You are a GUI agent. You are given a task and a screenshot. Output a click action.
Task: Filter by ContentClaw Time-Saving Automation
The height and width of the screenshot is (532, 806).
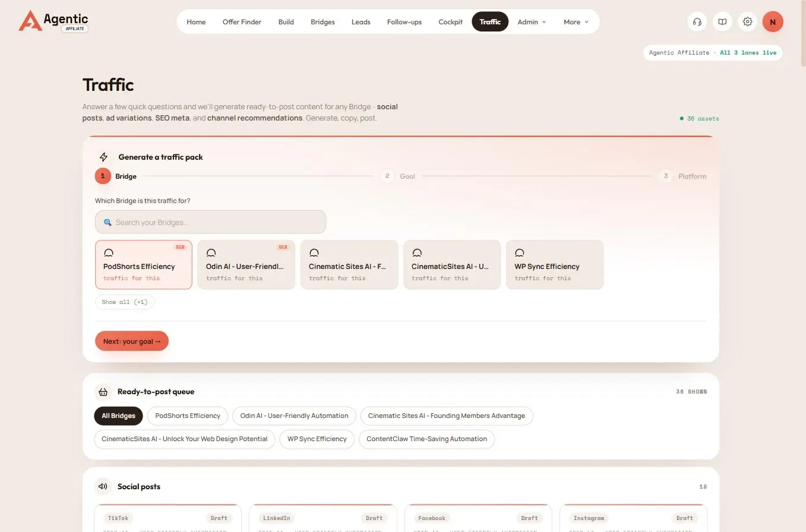point(426,439)
